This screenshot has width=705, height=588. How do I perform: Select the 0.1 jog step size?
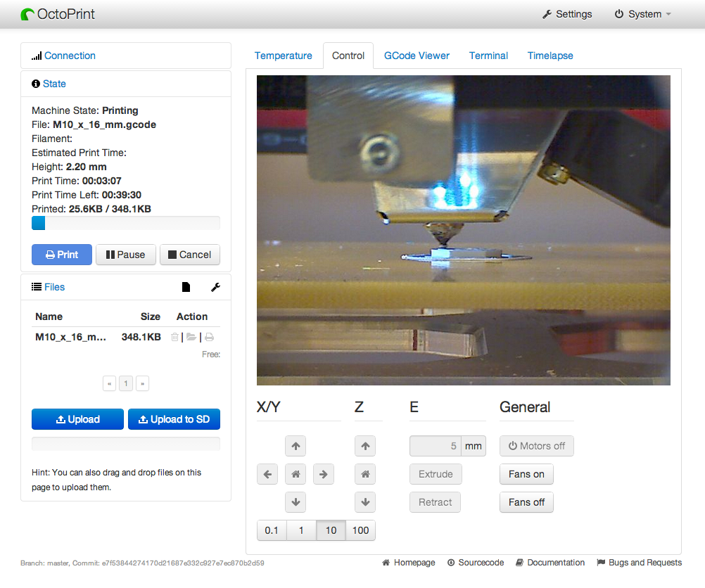pyautogui.click(x=272, y=530)
